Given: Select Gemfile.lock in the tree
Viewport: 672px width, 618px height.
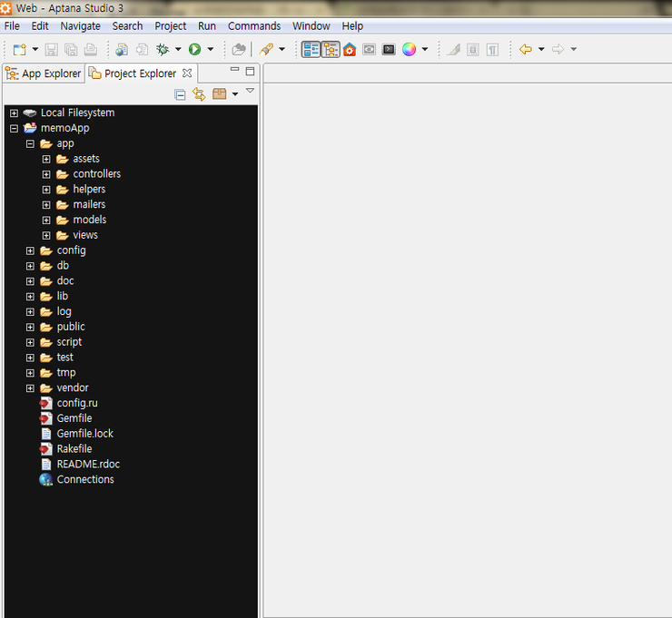Looking at the screenshot, I should coord(84,434).
